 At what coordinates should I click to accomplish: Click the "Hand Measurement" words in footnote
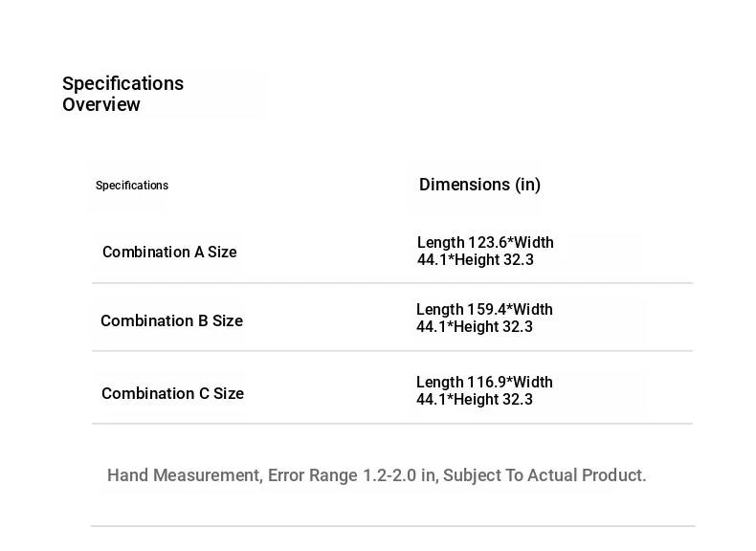coord(183,475)
